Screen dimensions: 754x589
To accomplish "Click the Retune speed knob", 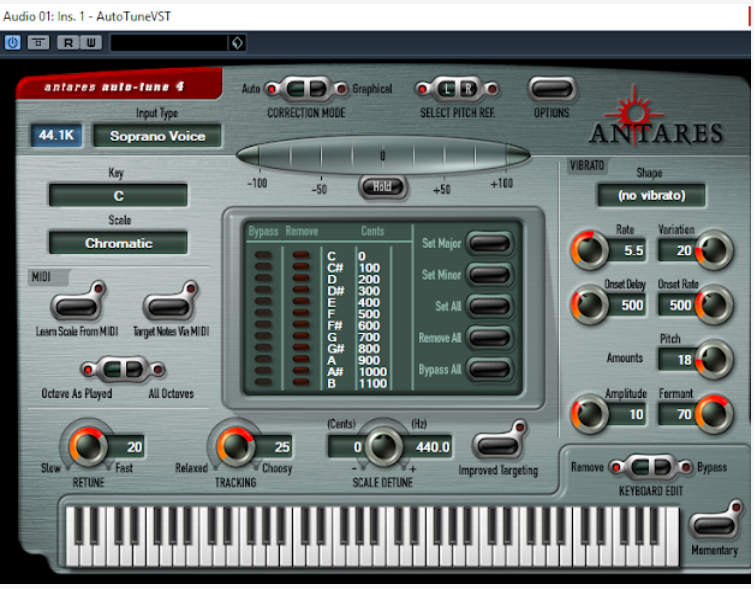I will click(x=88, y=446).
